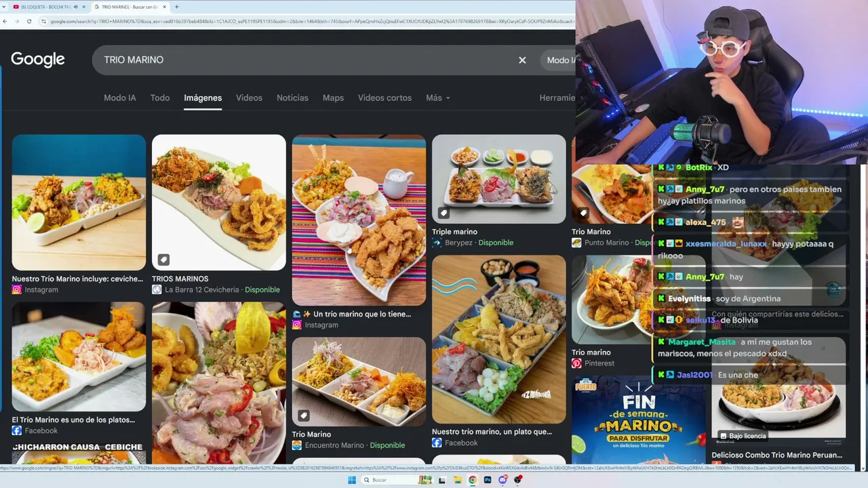Click 'El Trio Marino es uno de los platos' caption
This screenshot has width=868, height=488.
[x=73, y=420]
